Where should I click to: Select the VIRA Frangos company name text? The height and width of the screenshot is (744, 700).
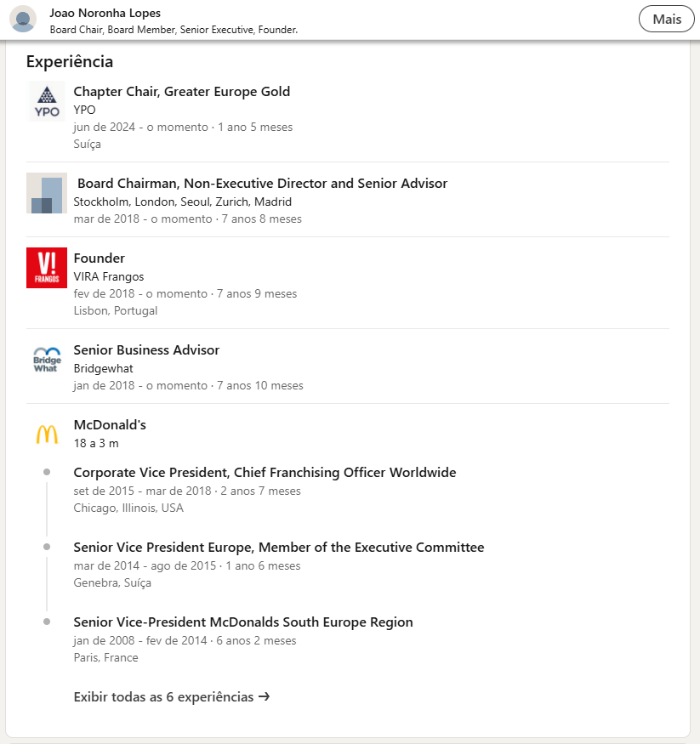(x=109, y=277)
